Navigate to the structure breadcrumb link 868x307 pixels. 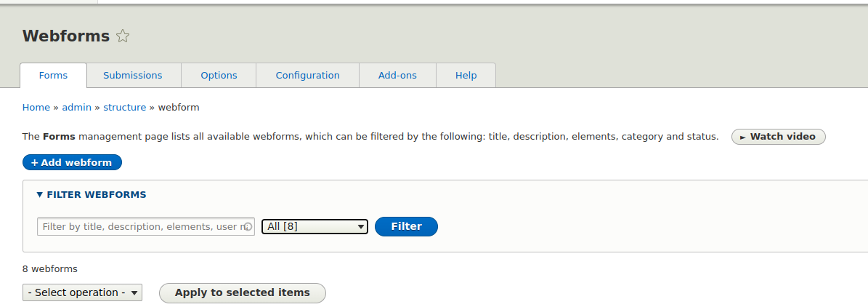(x=124, y=108)
